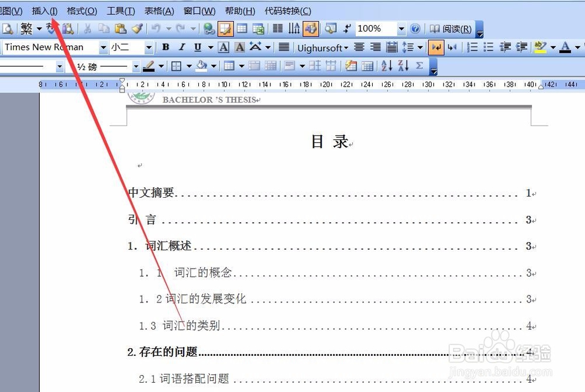Screen dimensions: 585x392
Task: Click the Cut scissors icon
Action: point(87,29)
